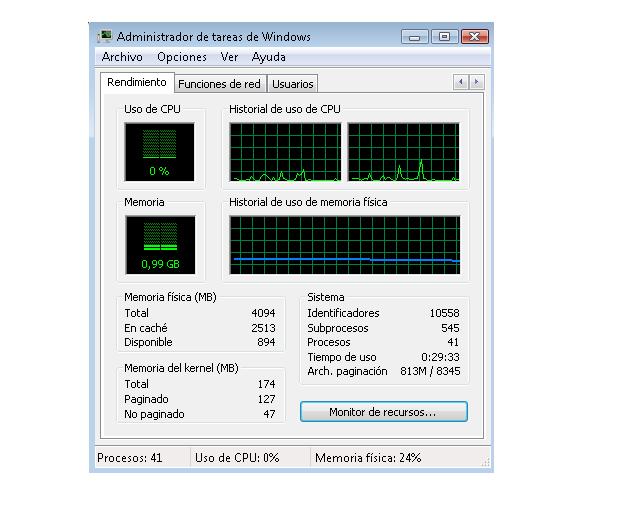Click the Memoria física (MB) group label
Image resolution: width=640 pixels, height=512 pixels.
(170, 297)
